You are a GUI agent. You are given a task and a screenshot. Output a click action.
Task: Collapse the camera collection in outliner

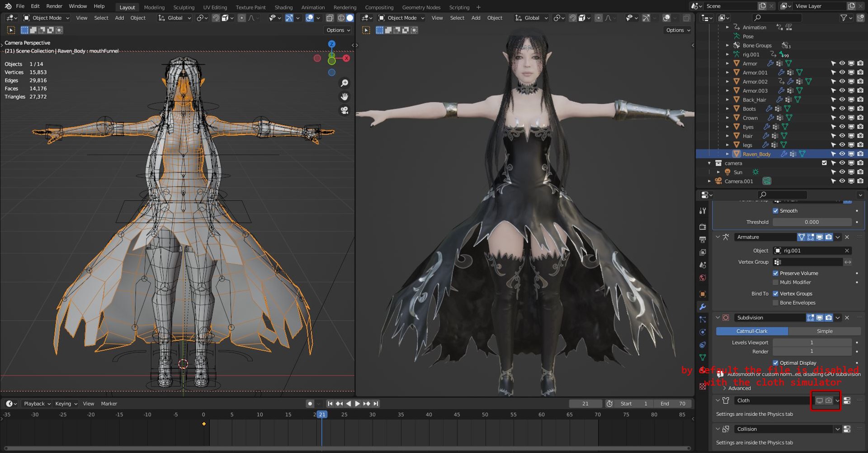709,163
